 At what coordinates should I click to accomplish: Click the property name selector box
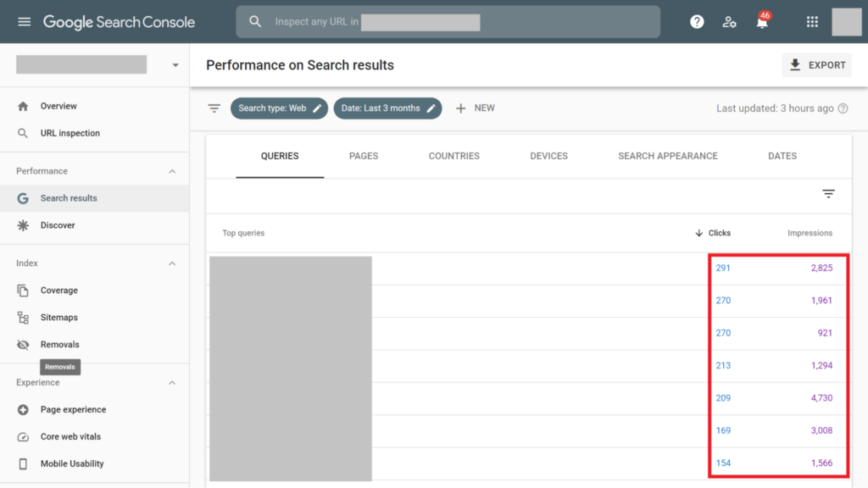click(81, 64)
